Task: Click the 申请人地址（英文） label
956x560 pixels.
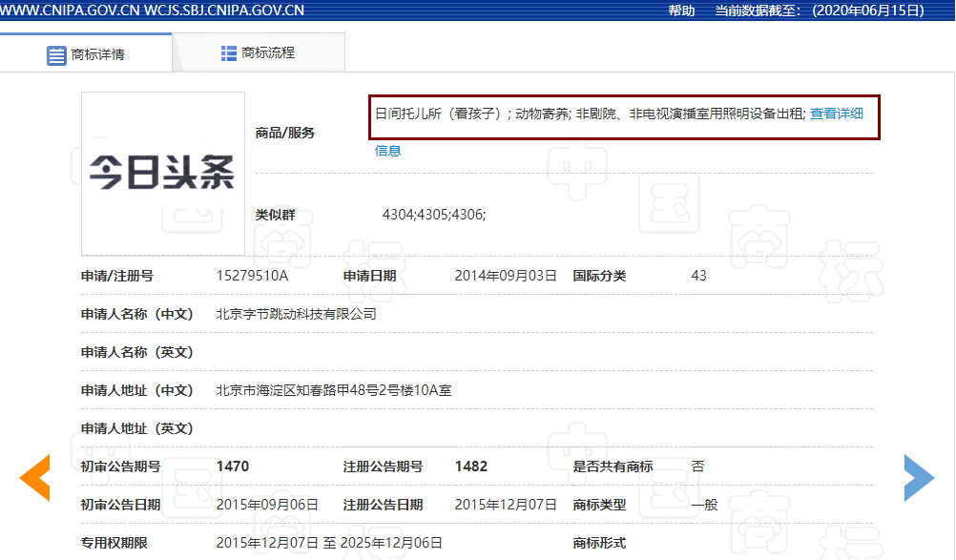Action: (137, 429)
